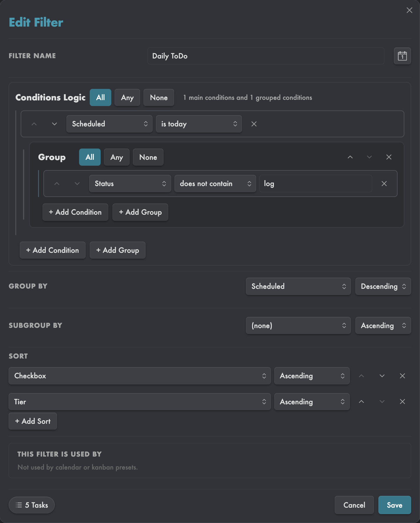The width and height of the screenshot is (420, 523).
Task: Move Checkbox sort row up
Action: 361,376
